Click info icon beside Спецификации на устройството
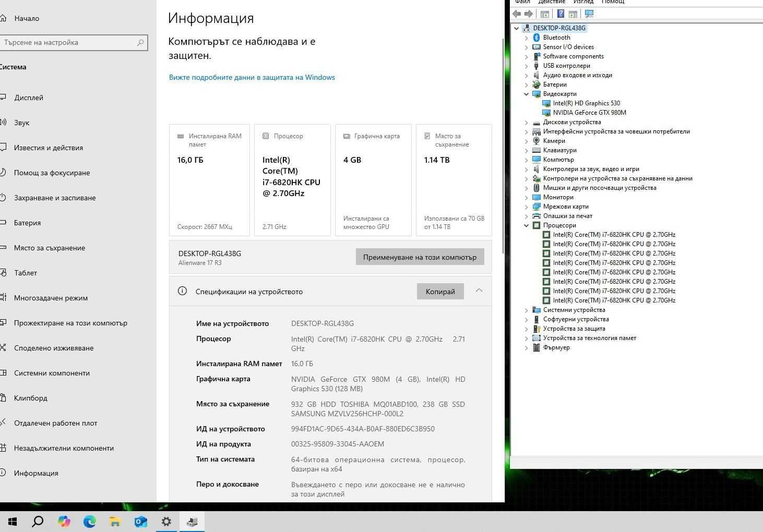The image size is (763, 532). (182, 291)
